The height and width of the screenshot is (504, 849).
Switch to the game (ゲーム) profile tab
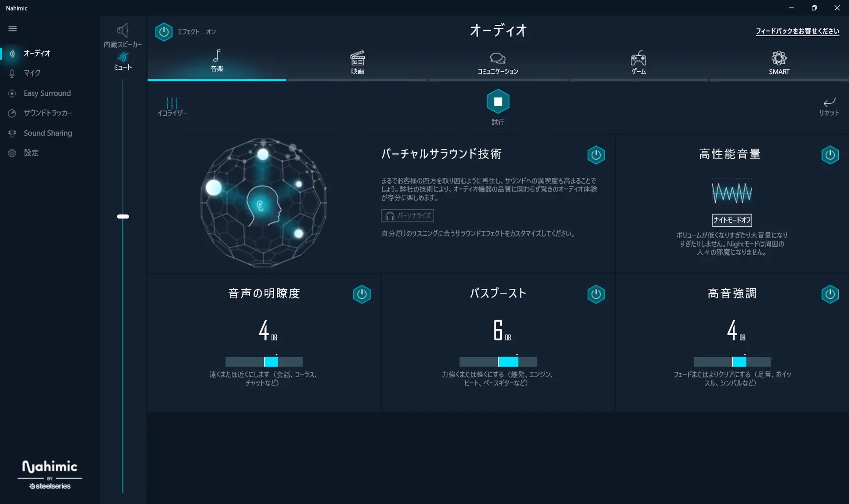[638, 62]
